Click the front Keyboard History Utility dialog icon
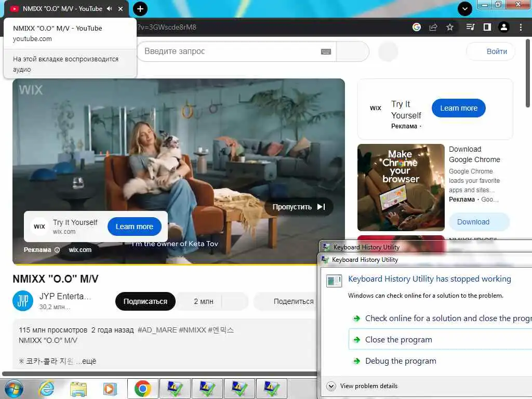Screen dimensions: 532x399 click(x=325, y=260)
